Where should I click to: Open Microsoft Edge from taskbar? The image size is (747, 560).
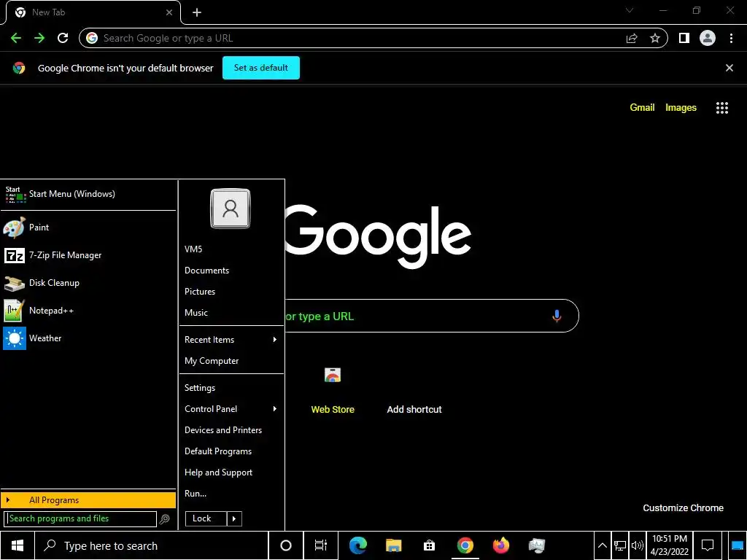357,545
